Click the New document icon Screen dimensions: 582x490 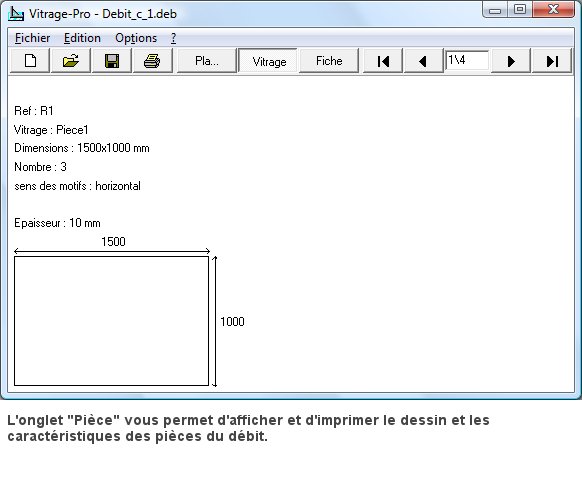(30, 61)
